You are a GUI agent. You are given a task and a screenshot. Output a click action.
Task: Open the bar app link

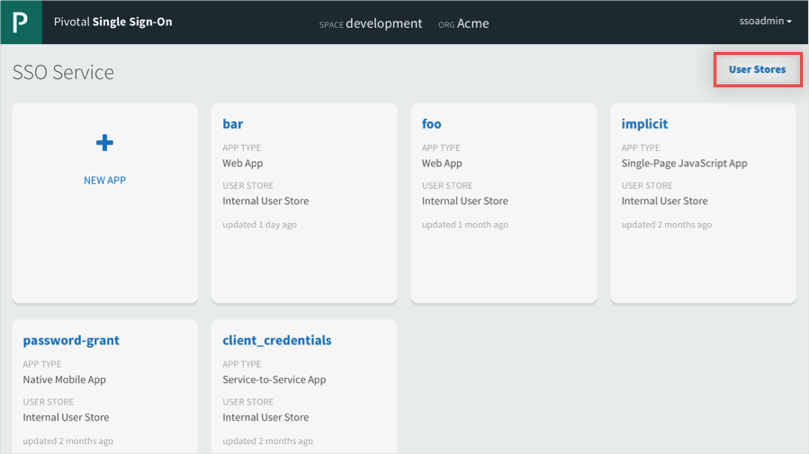coord(233,124)
